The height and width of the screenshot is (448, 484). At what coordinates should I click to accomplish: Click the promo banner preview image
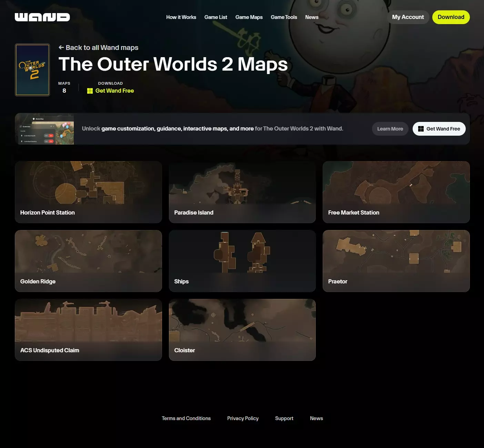(x=44, y=129)
